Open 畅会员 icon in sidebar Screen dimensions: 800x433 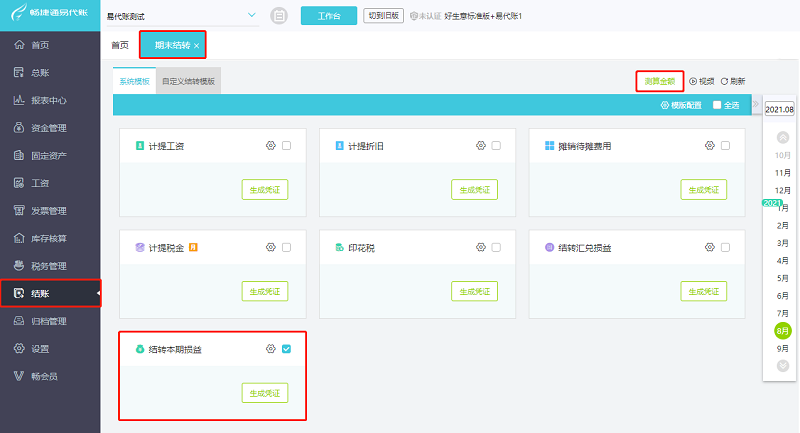[x=19, y=376]
